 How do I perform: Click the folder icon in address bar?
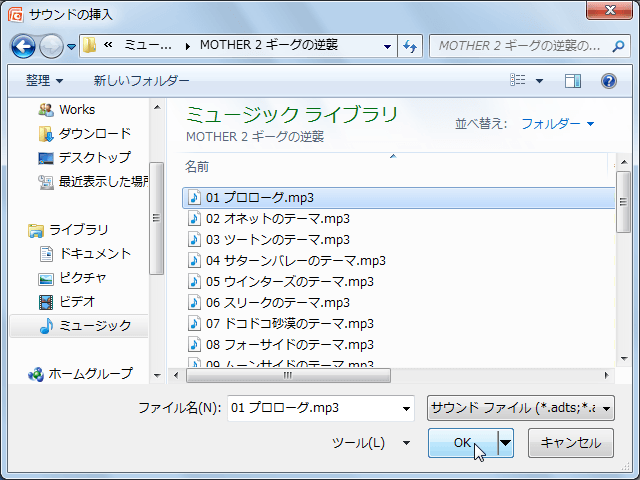[89, 45]
